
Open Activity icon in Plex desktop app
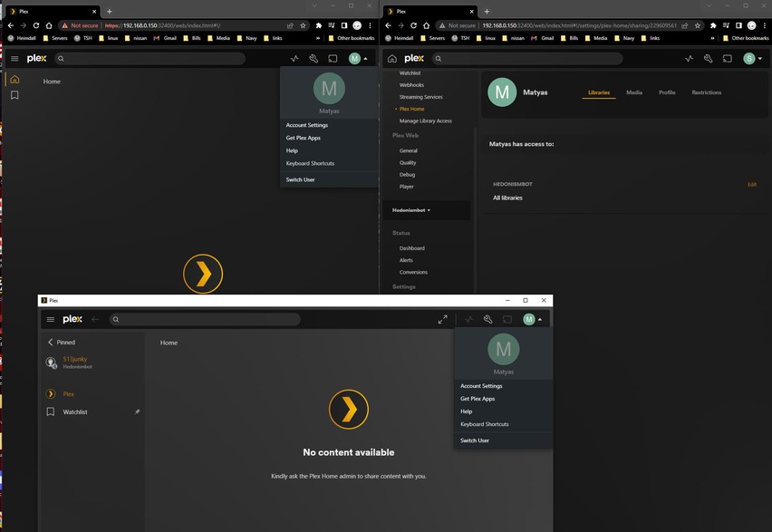tap(468, 319)
